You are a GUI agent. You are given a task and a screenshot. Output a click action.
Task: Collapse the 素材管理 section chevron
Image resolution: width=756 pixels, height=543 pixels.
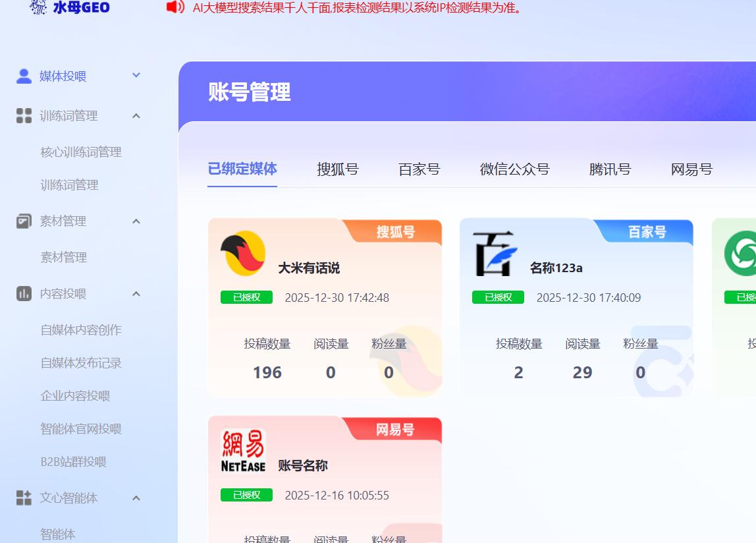click(x=136, y=221)
